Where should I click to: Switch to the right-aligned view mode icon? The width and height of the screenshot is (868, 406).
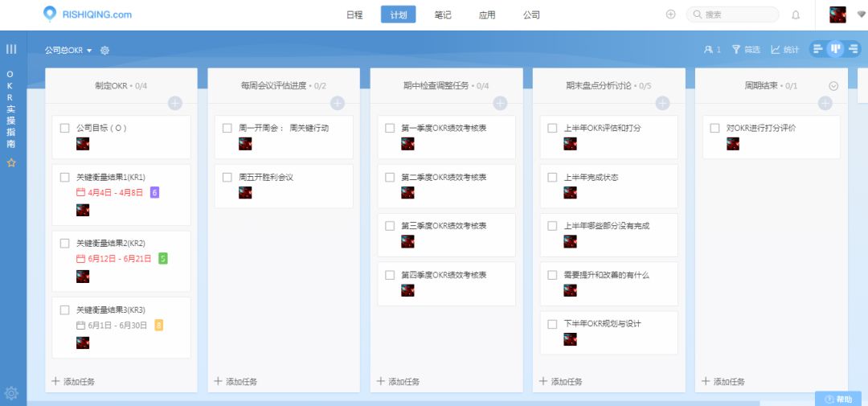853,49
